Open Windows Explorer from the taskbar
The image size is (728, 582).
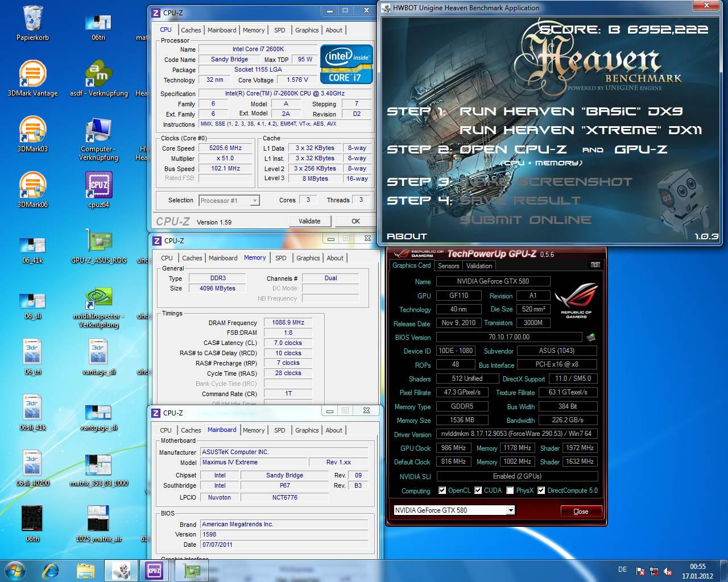coord(85,570)
